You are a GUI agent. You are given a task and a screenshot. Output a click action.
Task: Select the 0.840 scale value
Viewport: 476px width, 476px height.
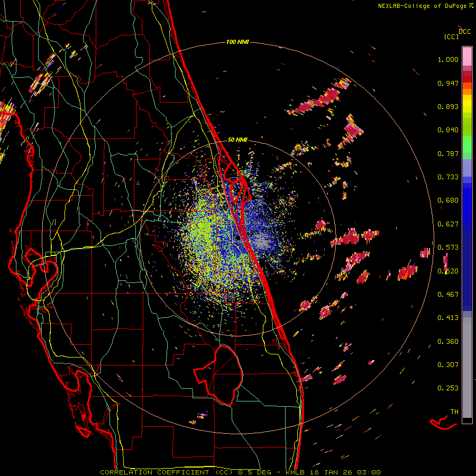click(448, 130)
